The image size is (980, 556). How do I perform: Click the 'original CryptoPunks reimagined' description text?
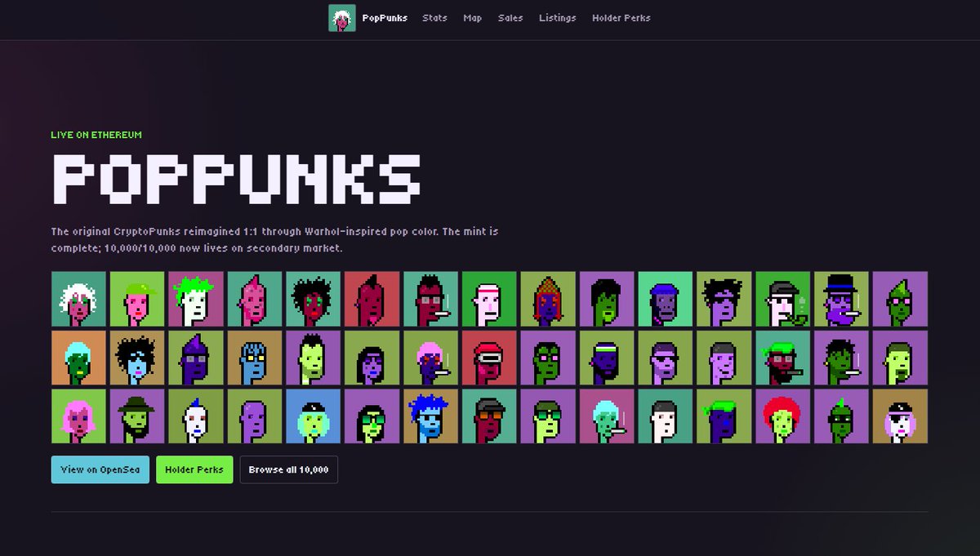pyautogui.click(x=275, y=239)
